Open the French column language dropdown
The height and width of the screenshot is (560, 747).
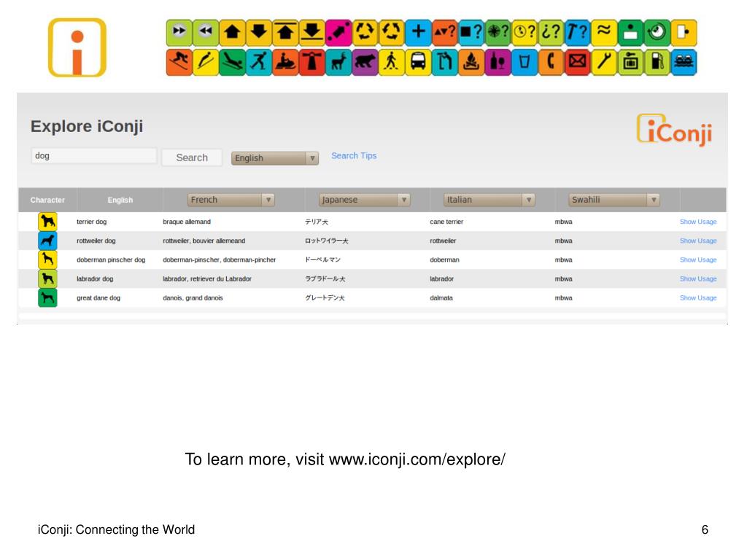coord(231,200)
